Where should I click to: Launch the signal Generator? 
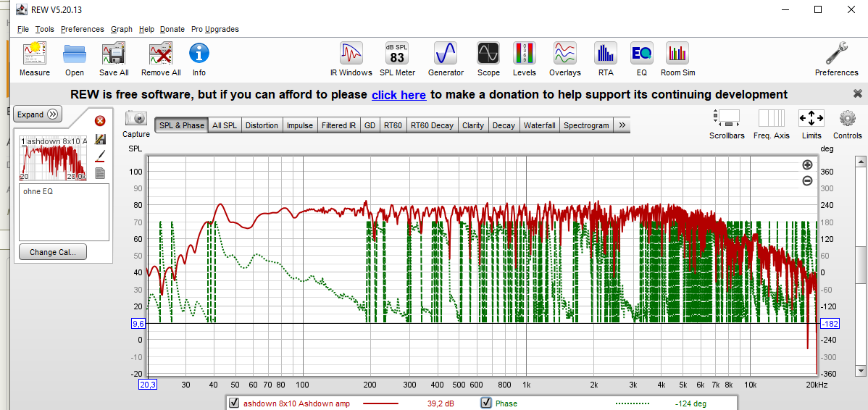point(446,59)
